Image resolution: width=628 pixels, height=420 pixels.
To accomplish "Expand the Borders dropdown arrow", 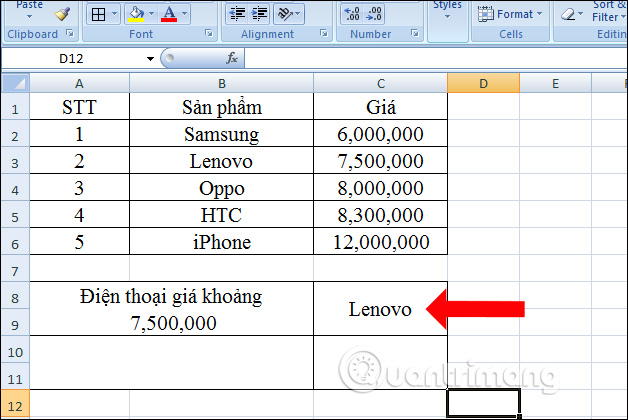I will point(114,14).
